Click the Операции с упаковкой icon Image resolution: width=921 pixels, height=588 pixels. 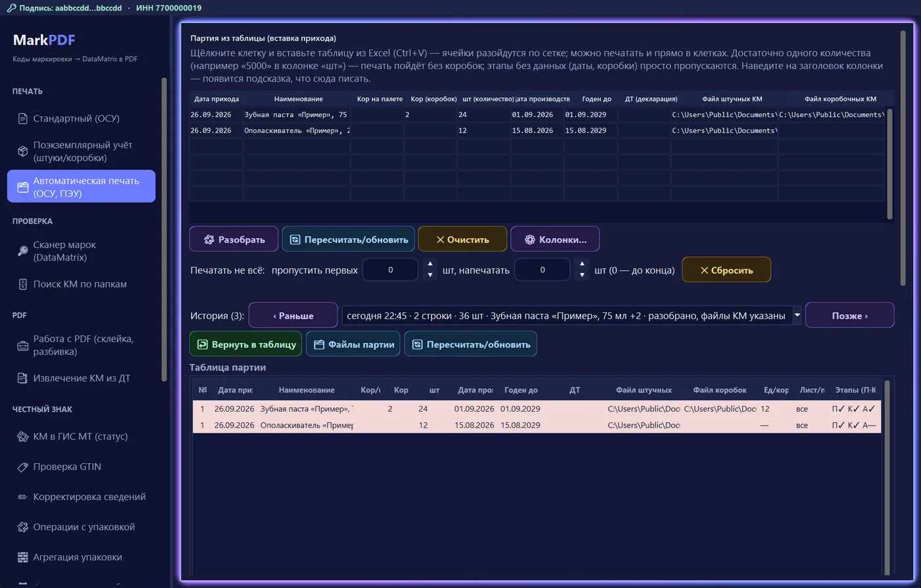(x=22, y=527)
